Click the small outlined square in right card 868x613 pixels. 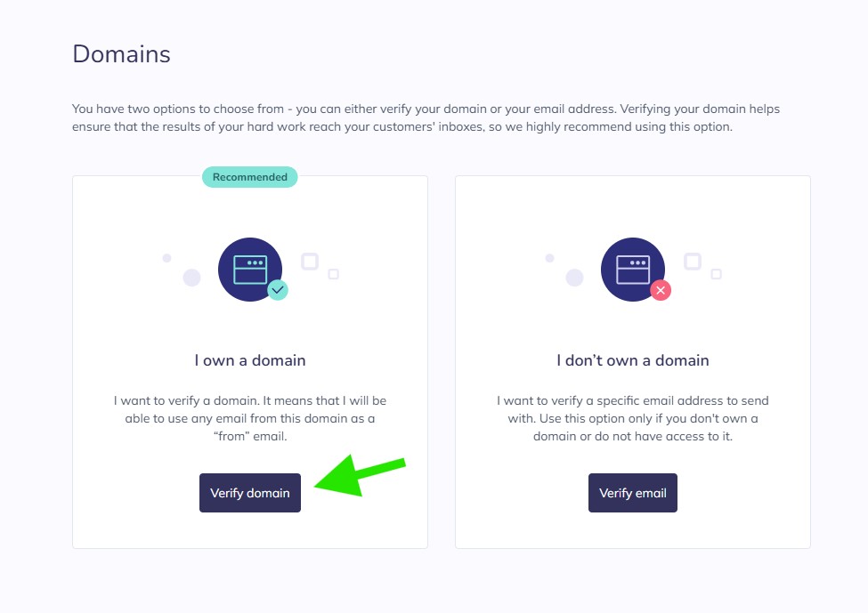click(x=716, y=274)
